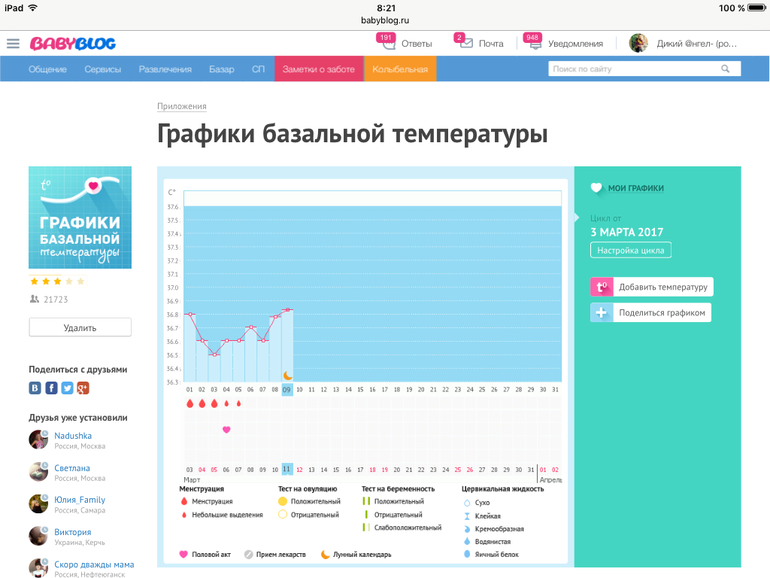Open the Колыбельная tab

400,69
